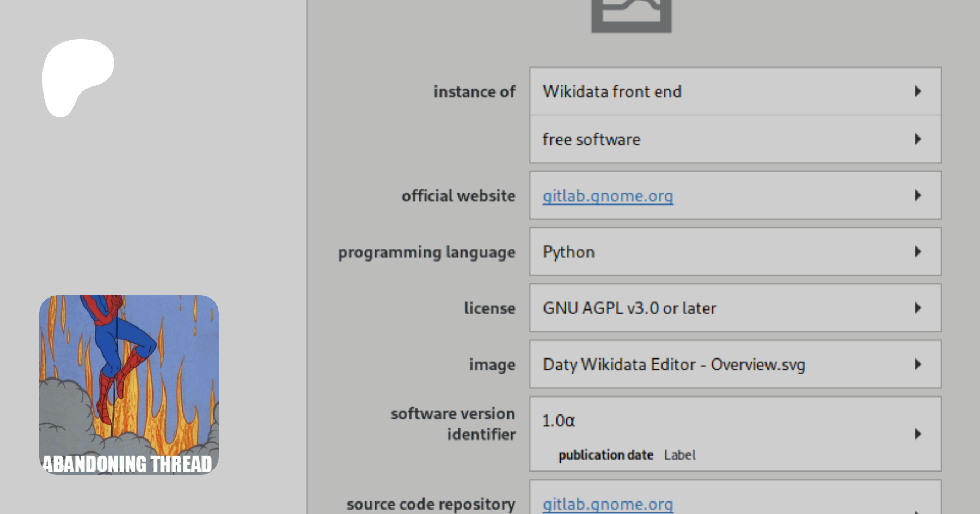The width and height of the screenshot is (980, 514).
Task: Select the Wikidata front end value
Action: pyautogui.click(x=611, y=91)
